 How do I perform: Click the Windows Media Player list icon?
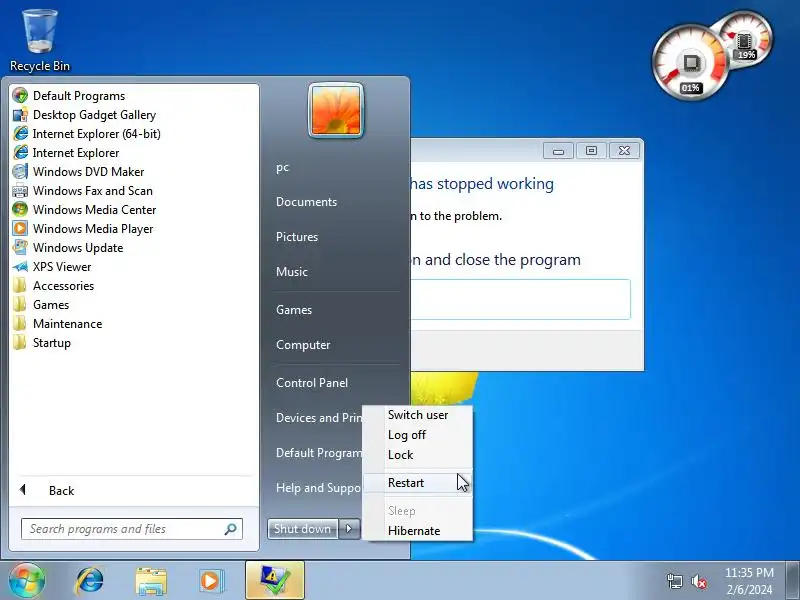coord(20,229)
